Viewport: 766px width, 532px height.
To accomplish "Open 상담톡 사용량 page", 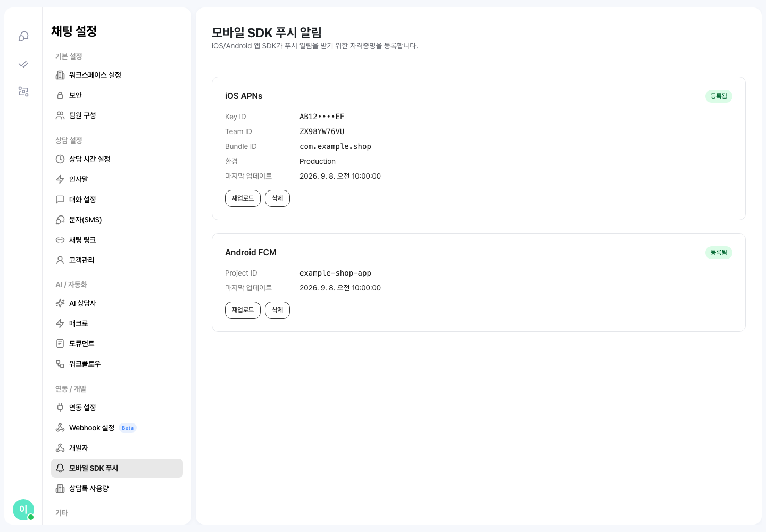I will [117, 488].
